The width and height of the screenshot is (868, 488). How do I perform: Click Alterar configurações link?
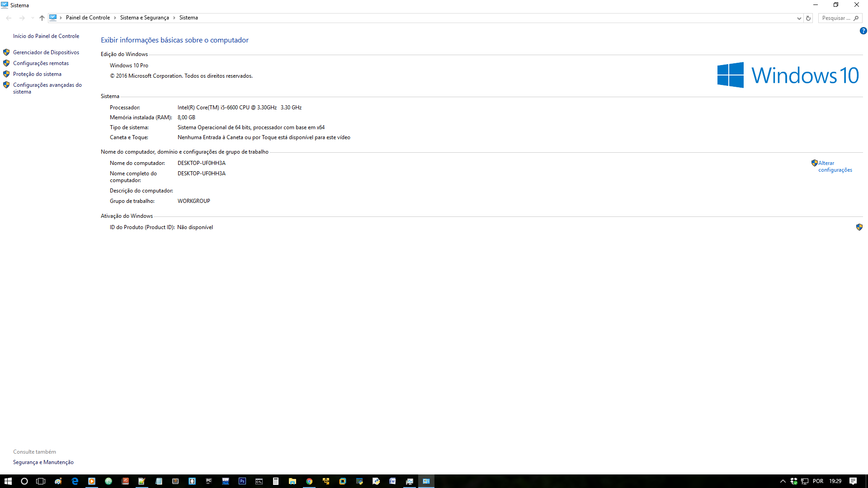(x=835, y=166)
